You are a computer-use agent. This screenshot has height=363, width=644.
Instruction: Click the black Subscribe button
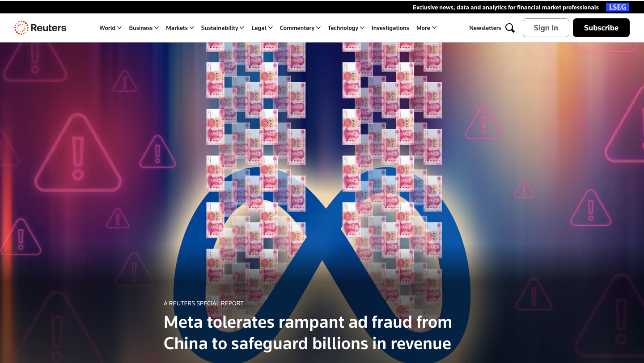(x=601, y=28)
